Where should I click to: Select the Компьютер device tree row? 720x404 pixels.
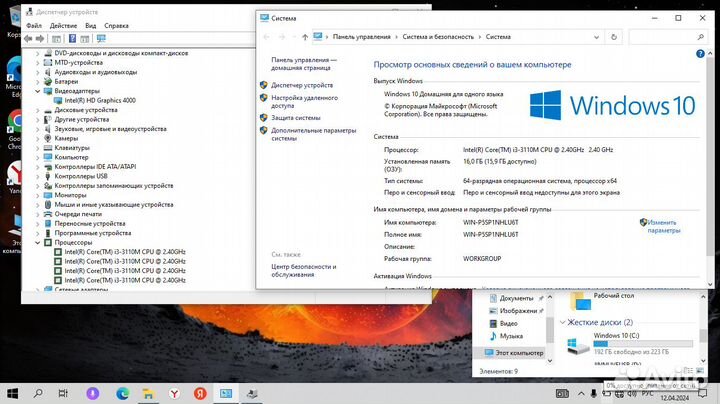pos(71,157)
